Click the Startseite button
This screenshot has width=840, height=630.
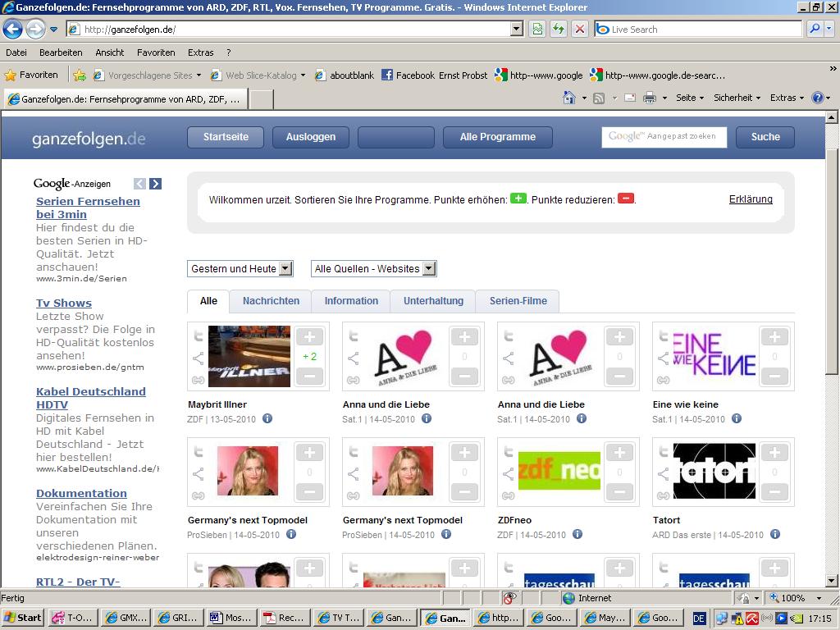tap(226, 137)
